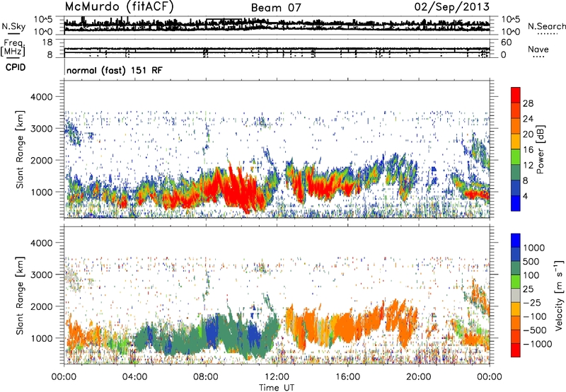Click the blue swatch of the Velocity colorbar
Screen dimensions: 566x392
tap(516, 241)
